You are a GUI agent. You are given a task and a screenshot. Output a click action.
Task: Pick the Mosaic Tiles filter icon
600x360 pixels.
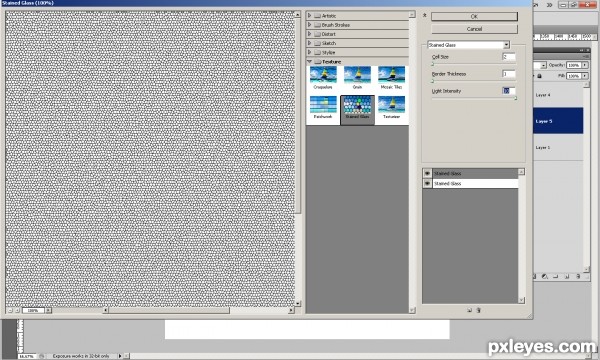point(391,78)
